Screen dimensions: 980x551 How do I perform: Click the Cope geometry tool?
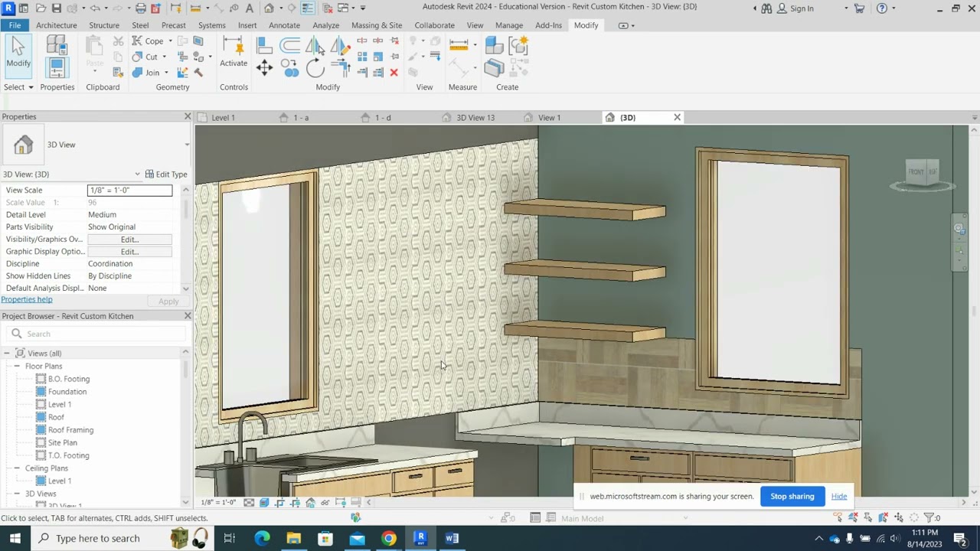[x=148, y=41]
